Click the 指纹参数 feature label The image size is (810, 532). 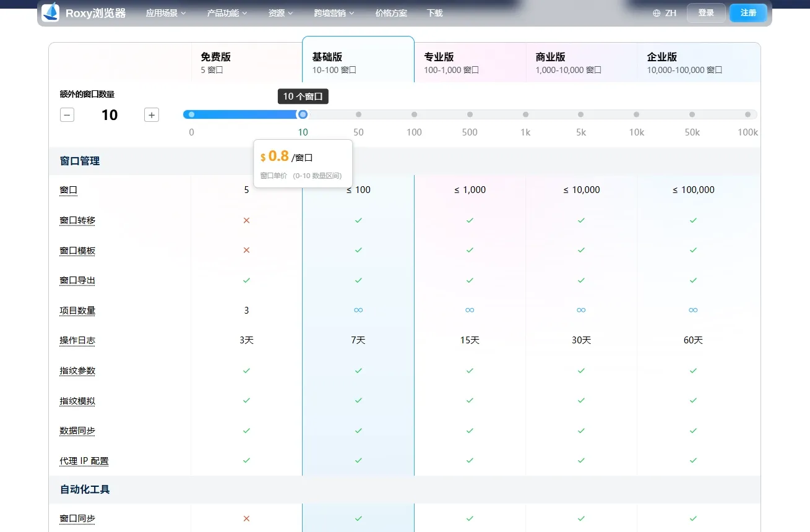[77, 371]
